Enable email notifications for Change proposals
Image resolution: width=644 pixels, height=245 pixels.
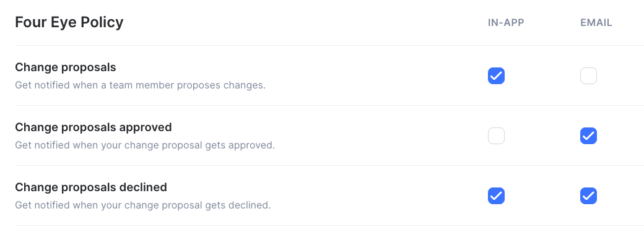click(588, 76)
